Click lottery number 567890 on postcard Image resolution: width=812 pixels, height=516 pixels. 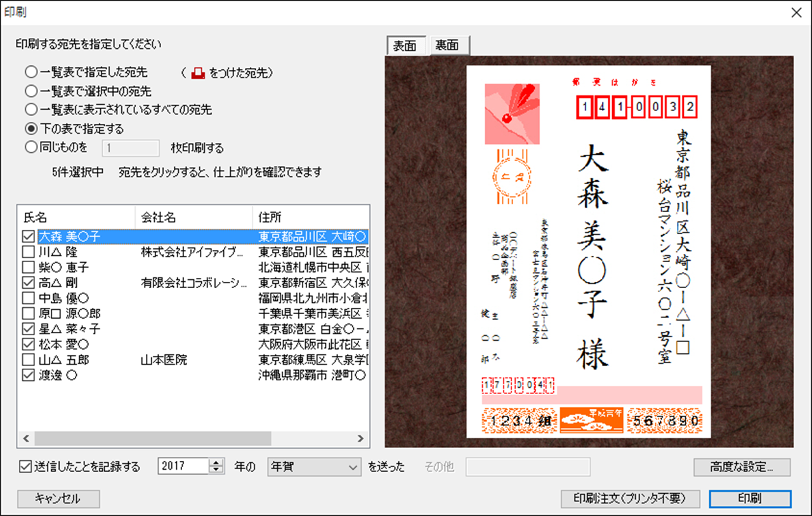pos(664,421)
